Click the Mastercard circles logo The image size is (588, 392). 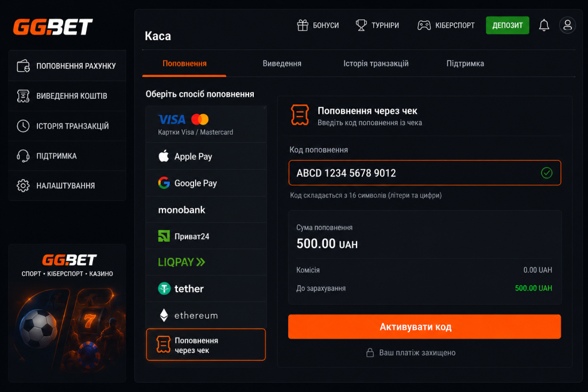click(200, 119)
